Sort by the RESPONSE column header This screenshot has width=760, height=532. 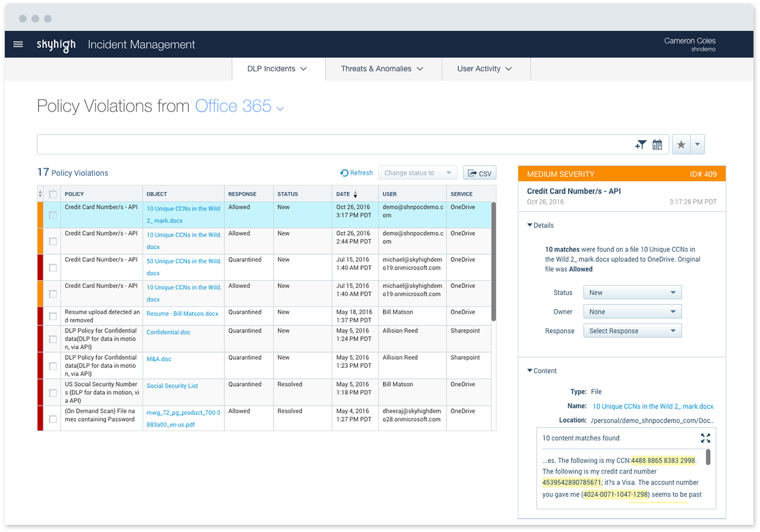[242, 194]
